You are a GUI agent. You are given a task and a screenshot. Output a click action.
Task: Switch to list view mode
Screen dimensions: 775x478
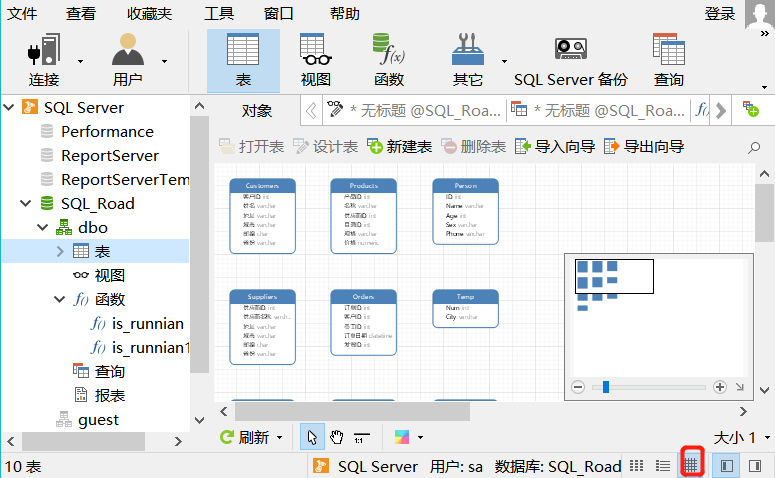tap(636, 466)
